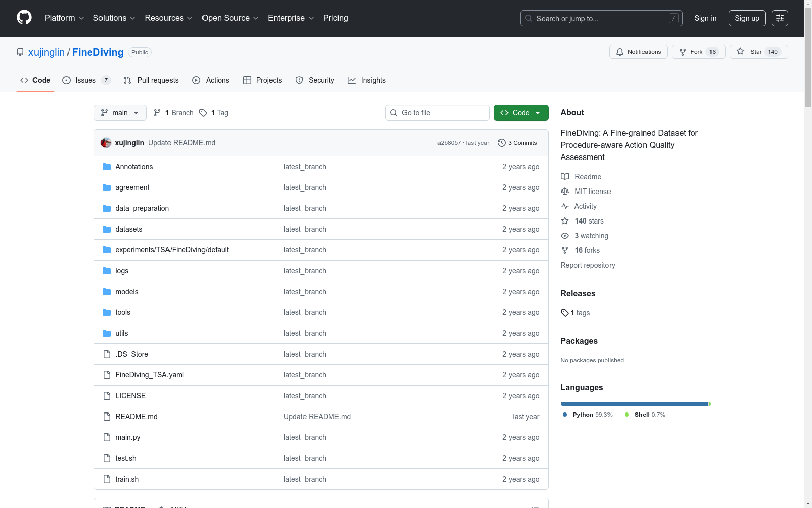Open the green Code dropdown
This screenshot has width=812, height=508.
click(x=521, y=113)
